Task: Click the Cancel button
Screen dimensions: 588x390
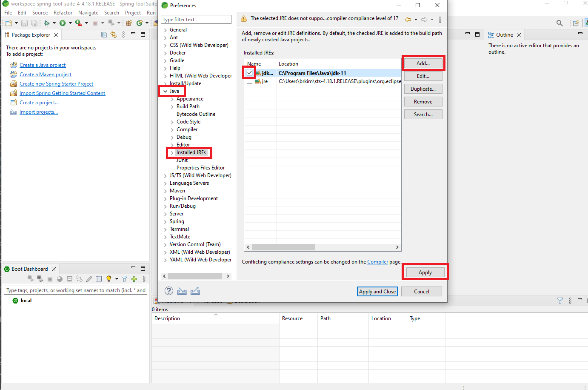Action: 422,291
